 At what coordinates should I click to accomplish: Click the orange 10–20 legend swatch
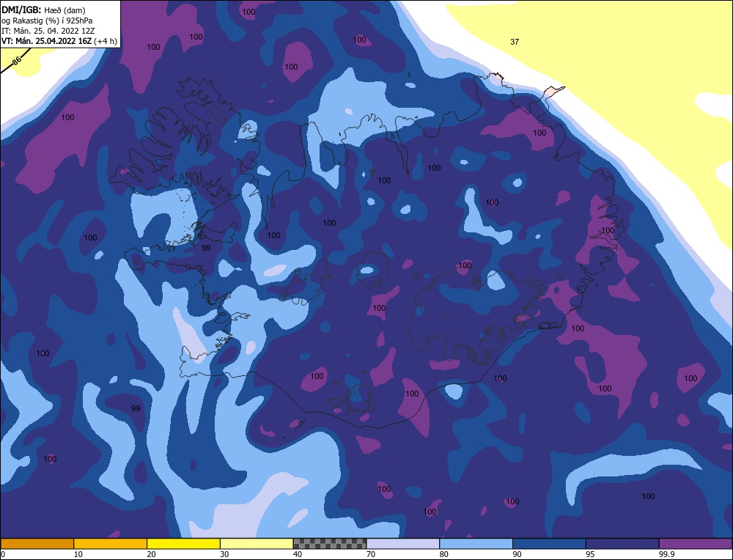111,544
